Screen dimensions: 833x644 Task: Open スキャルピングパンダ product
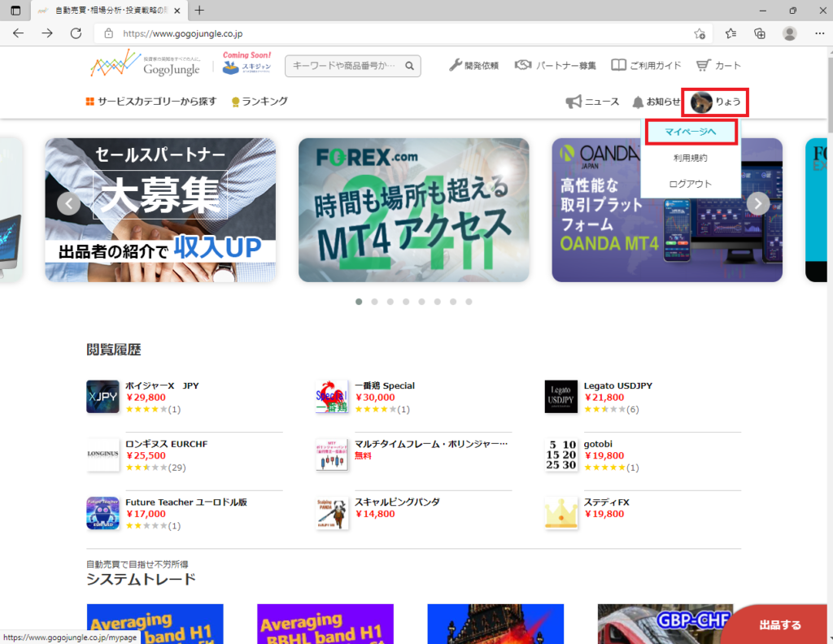coord(397,503)
